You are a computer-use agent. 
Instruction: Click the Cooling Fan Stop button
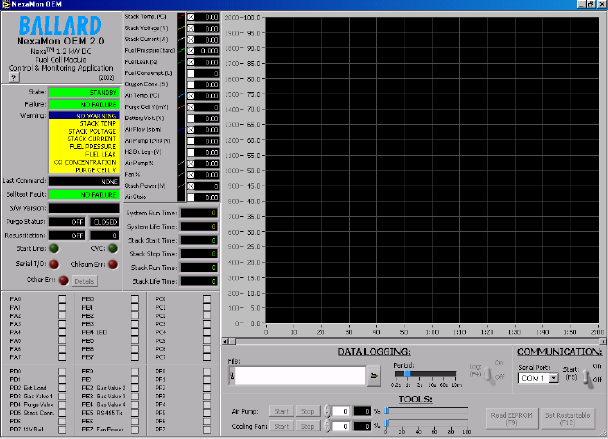coord(307,426)
